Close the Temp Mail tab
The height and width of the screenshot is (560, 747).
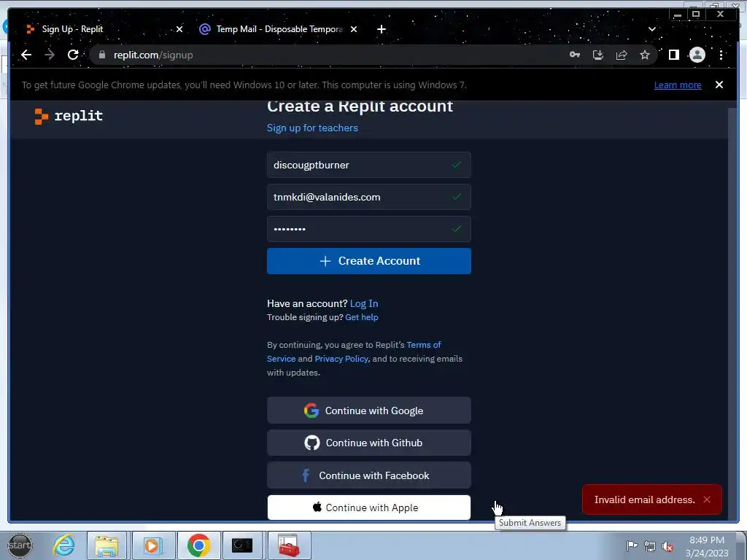click(354, 29)
